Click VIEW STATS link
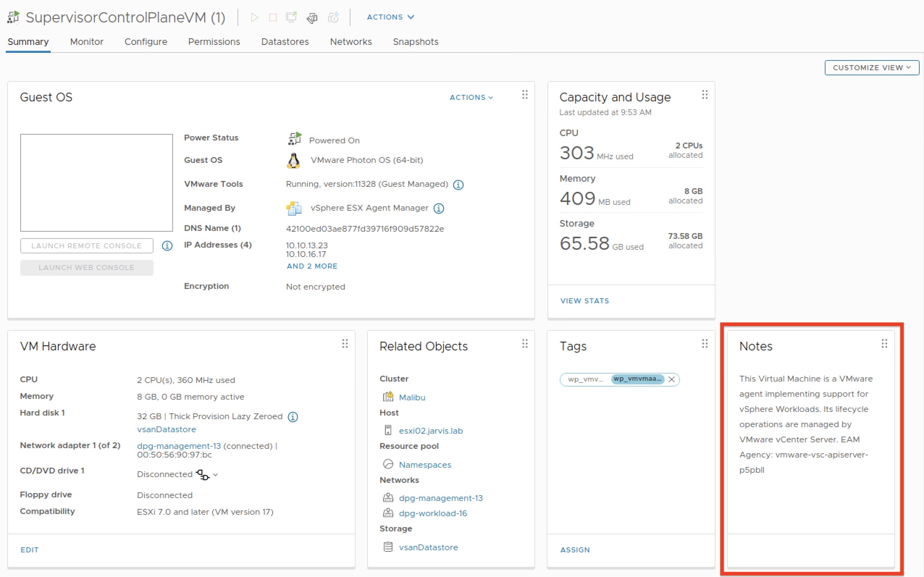Screen dimensions: 924x577 tap(584, 301)
